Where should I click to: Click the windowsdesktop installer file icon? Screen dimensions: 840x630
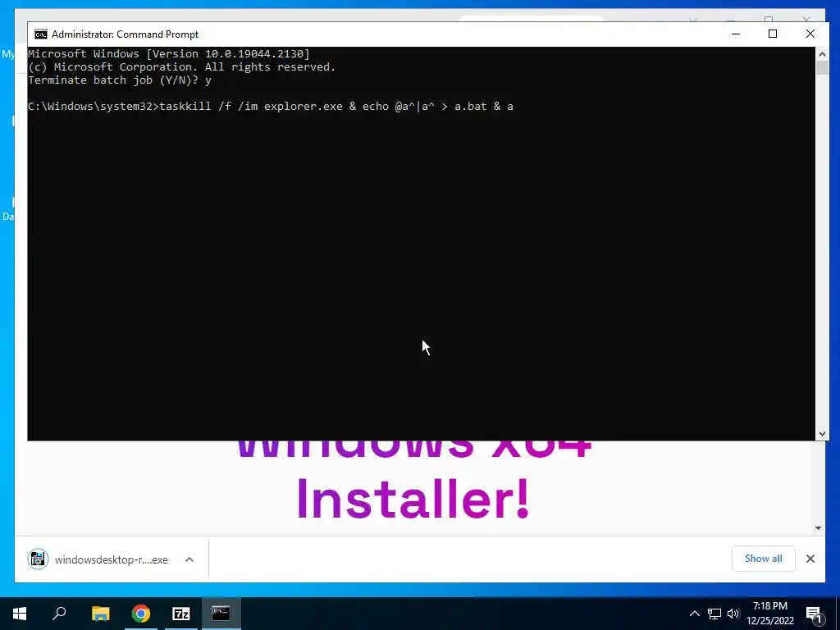click(38, 559)
